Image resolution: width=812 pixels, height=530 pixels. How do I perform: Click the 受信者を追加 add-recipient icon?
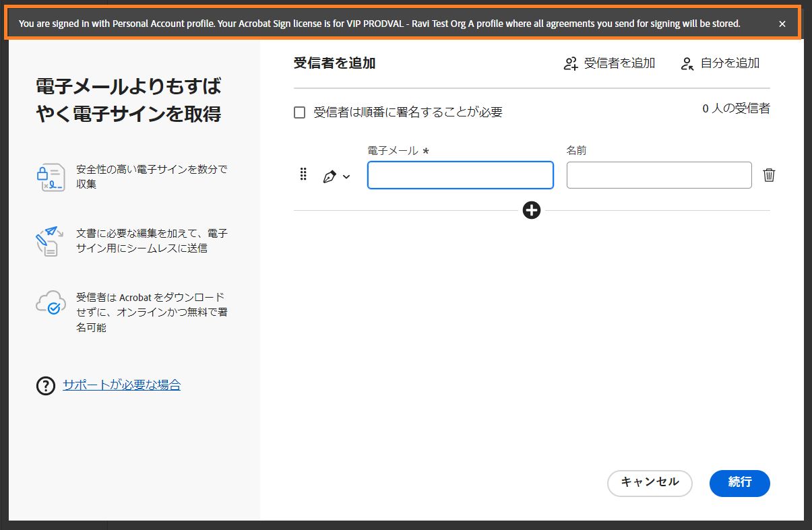[x=570, y=63]
